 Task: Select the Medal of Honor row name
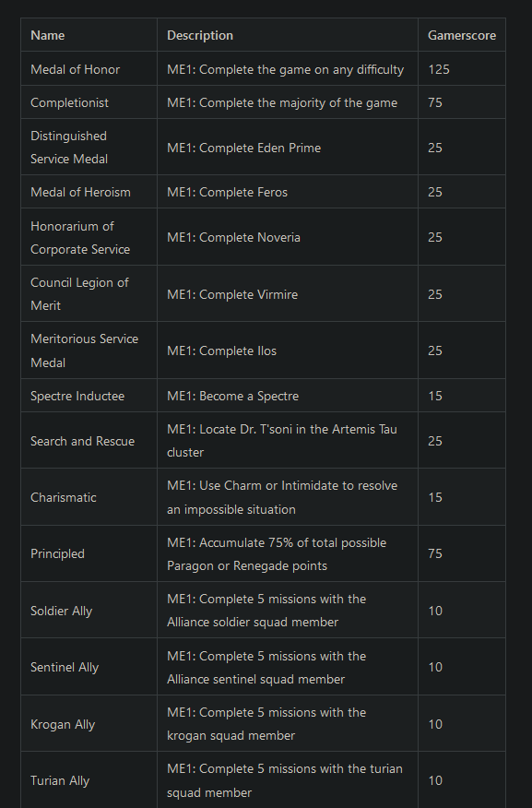(x=76, y=69)
